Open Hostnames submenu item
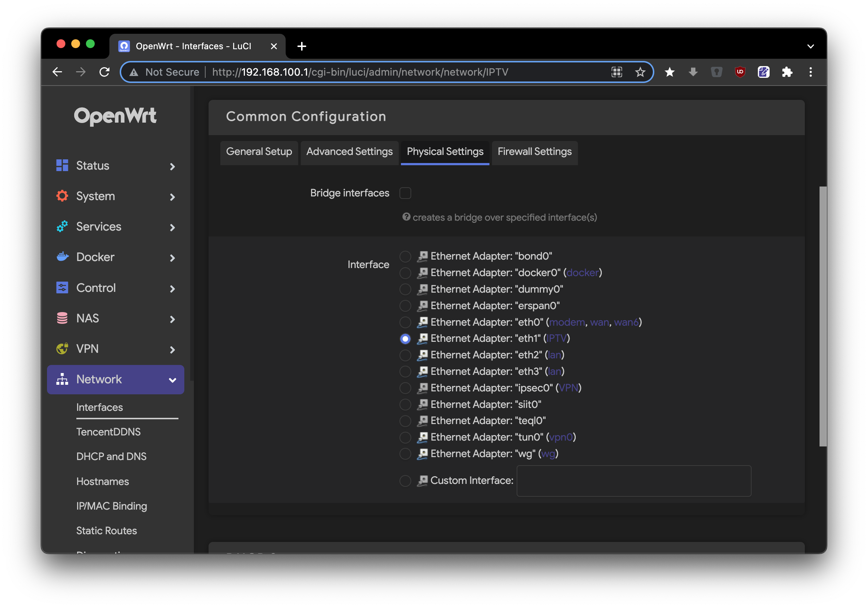This screenshot has height=608, width=868. tap(102, 481)
